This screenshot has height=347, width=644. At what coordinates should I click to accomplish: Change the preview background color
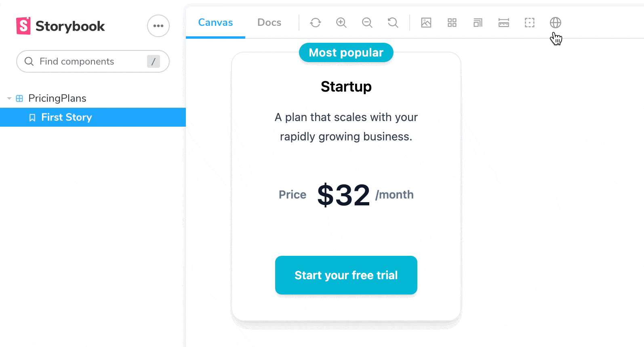click(426, 23)
